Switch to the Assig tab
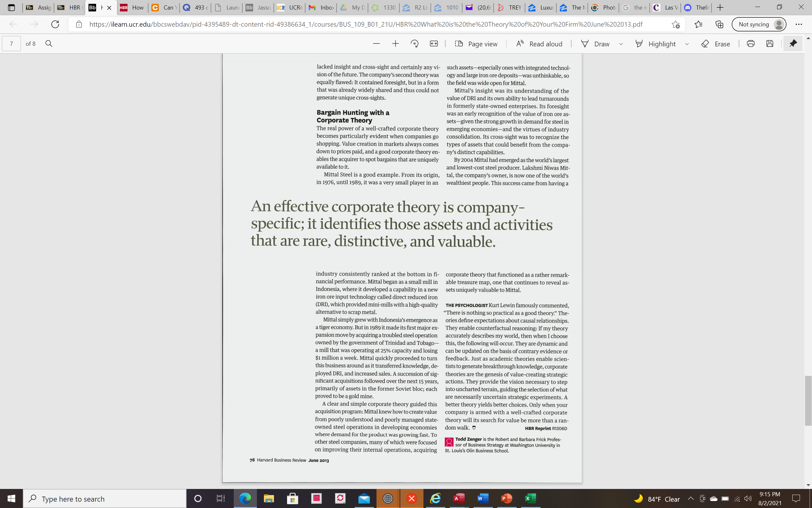The image size is (812, 508). pyautogui.click(x=38, y=7)
